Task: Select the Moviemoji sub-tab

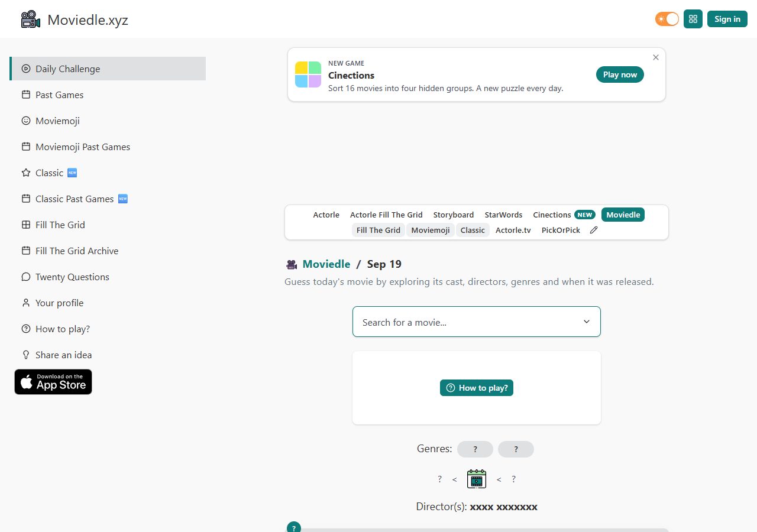Action: pyautogui.click(x=431, y=230)
